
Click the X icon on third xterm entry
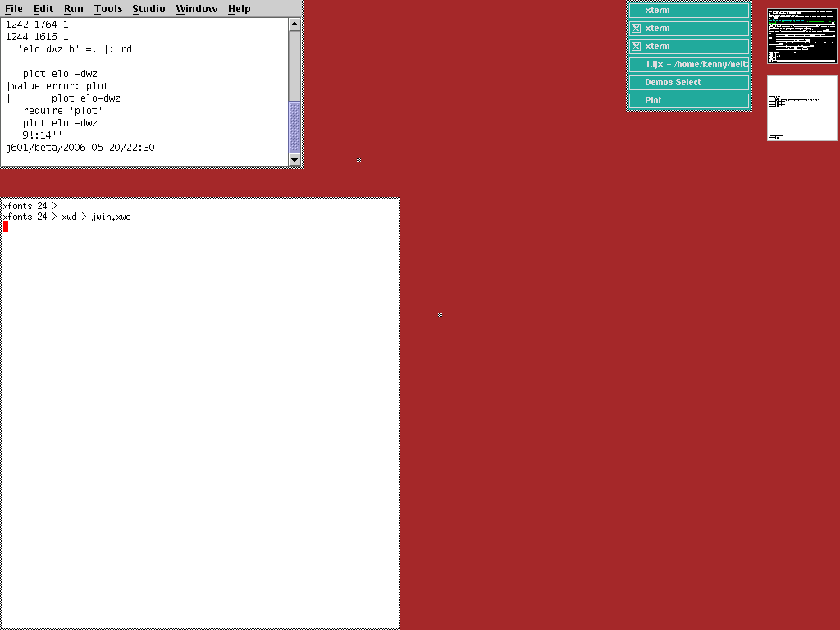point(636,47)
